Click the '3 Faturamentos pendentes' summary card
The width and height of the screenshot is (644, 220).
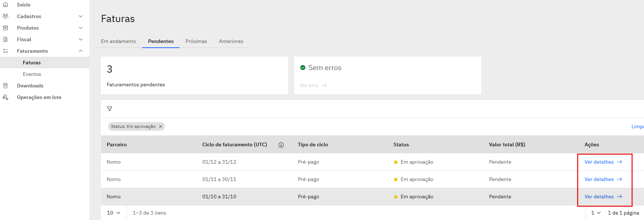tap(195, 76)
